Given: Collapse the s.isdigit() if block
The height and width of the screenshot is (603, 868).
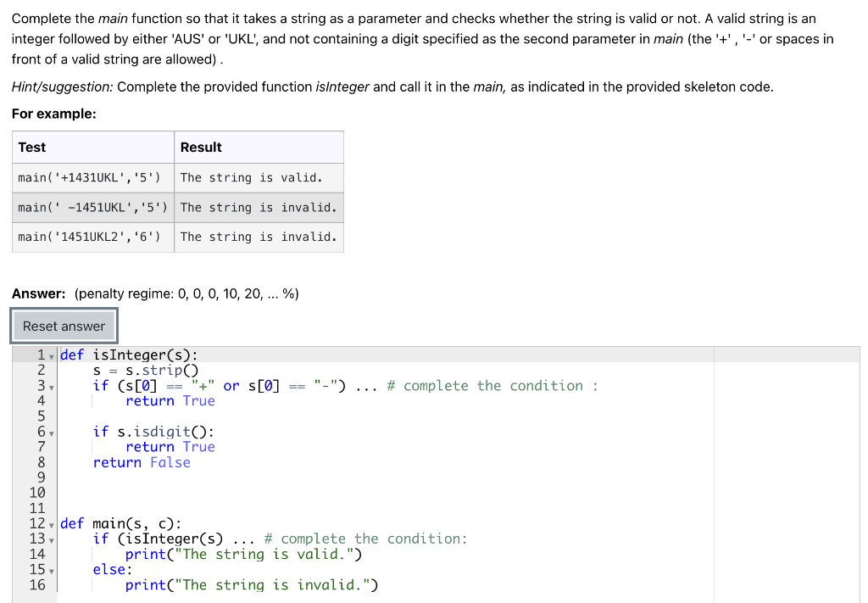Looking at the screenshot, I should 53,431.
